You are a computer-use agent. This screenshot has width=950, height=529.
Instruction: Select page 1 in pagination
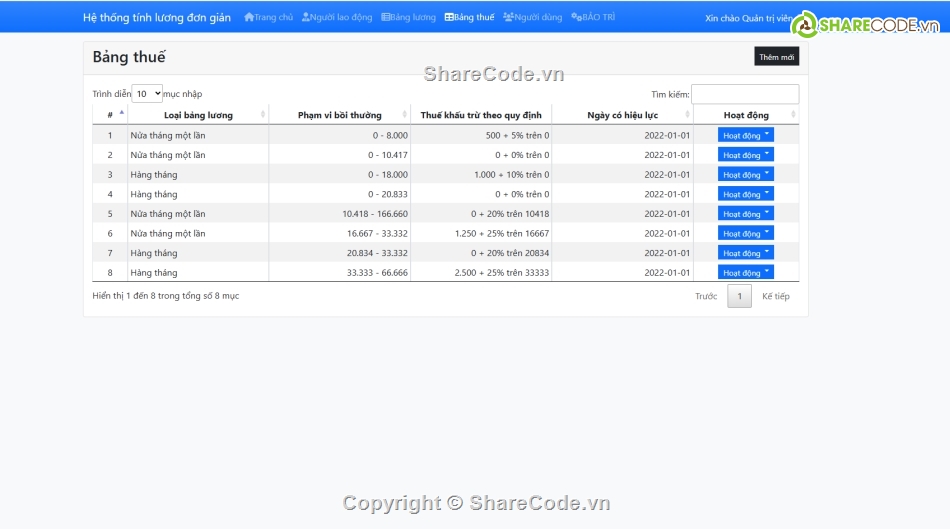(x=739, y=296)
